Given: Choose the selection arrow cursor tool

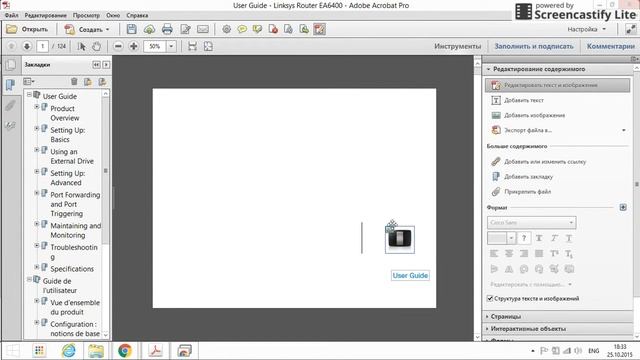Looking at the screenshot, I should 82,46.
